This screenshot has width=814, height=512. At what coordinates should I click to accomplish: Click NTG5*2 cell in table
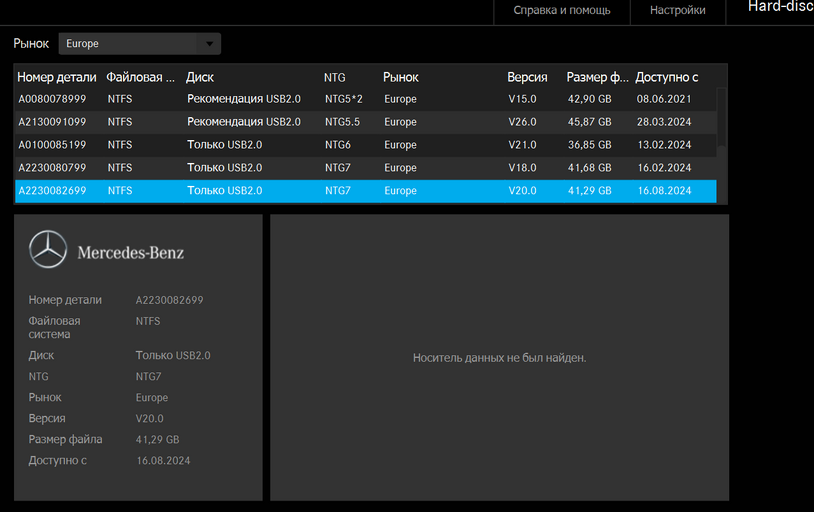click(x=344, y=99)
